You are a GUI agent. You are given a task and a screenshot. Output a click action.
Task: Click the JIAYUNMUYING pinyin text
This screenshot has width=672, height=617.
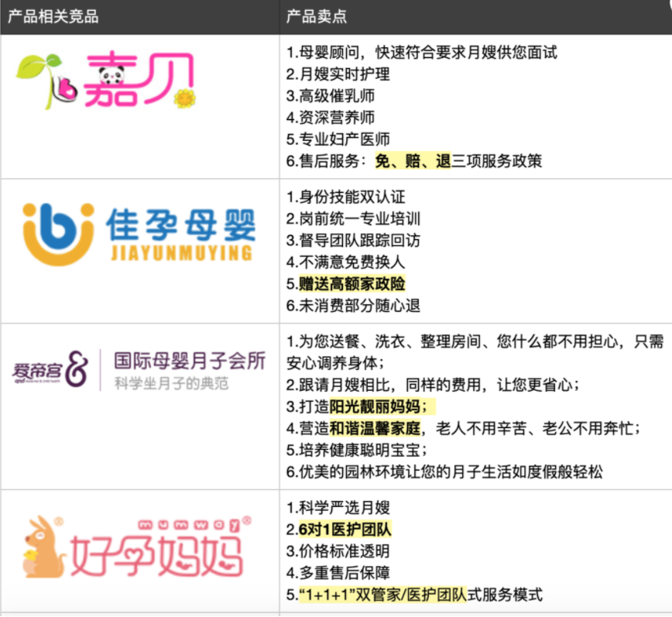coord(181,252)
